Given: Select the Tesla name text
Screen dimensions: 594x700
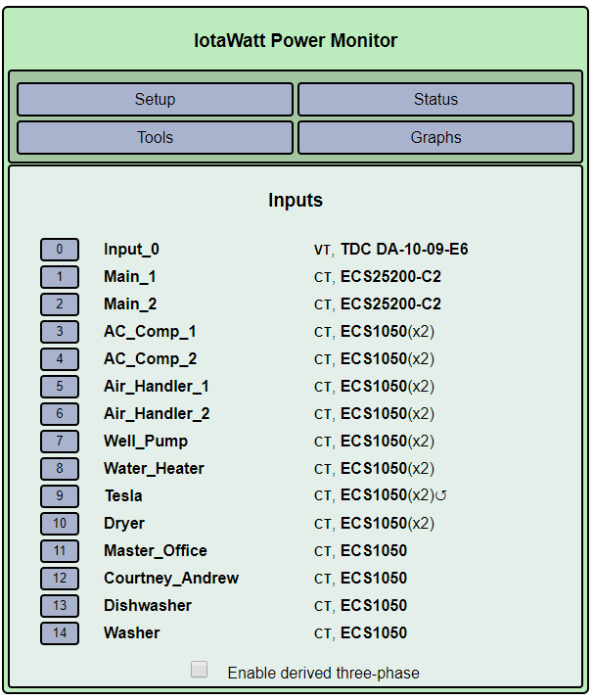Looking at the screenshot, I should point(123,496).
